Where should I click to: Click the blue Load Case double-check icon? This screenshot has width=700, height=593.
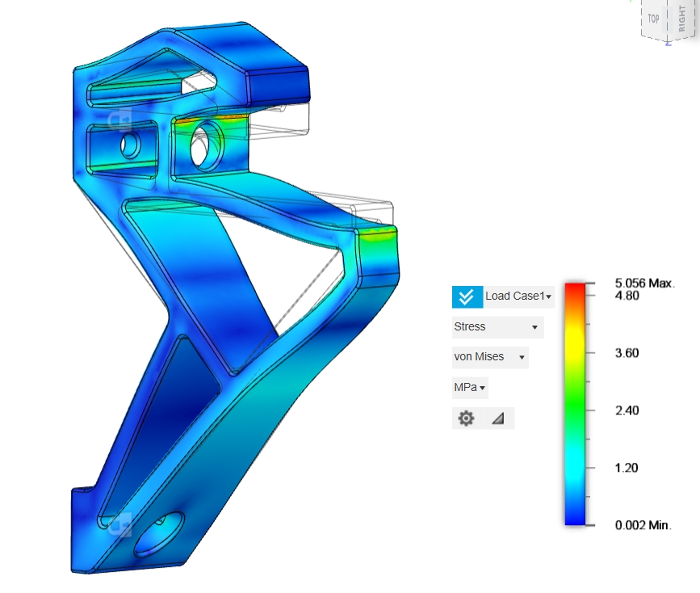tap(467, 296)
